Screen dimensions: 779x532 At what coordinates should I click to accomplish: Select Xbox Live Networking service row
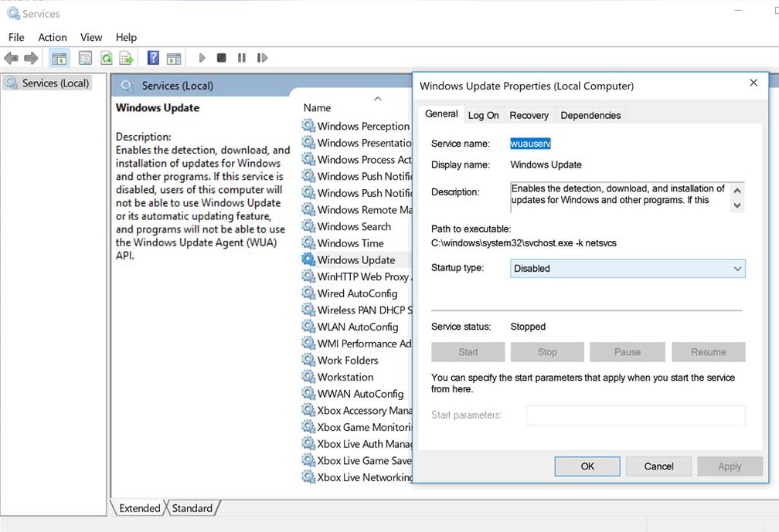(357, 477)
